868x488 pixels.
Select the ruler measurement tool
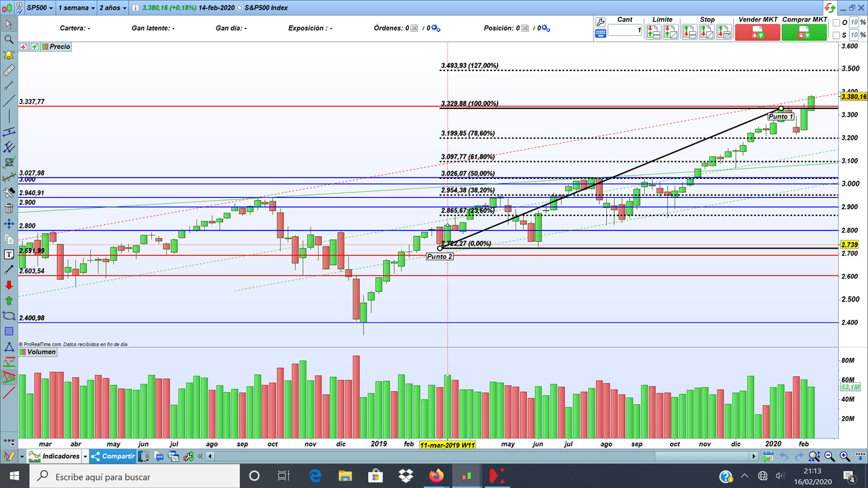click(9, 68)
